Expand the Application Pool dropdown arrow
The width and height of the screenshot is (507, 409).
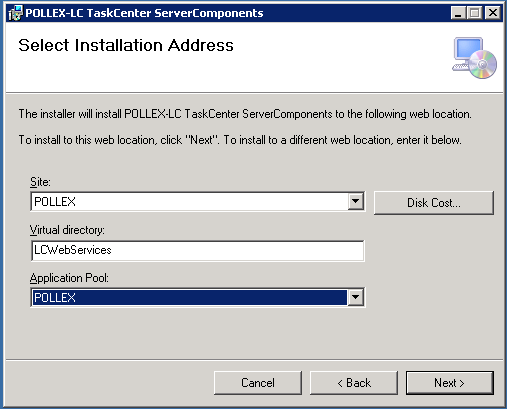click(x=356, y=297)
